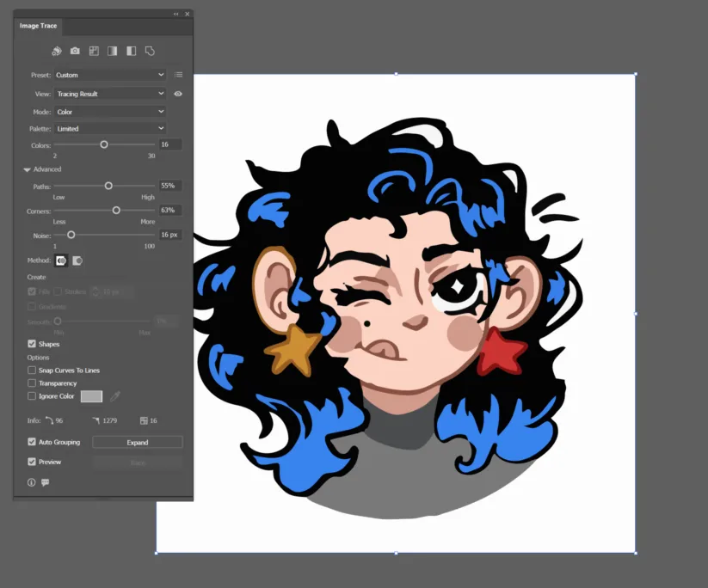This screenshot has width=708, height=588.
Task: Enable Snap Curves To Lines
Action: point(32,370)
